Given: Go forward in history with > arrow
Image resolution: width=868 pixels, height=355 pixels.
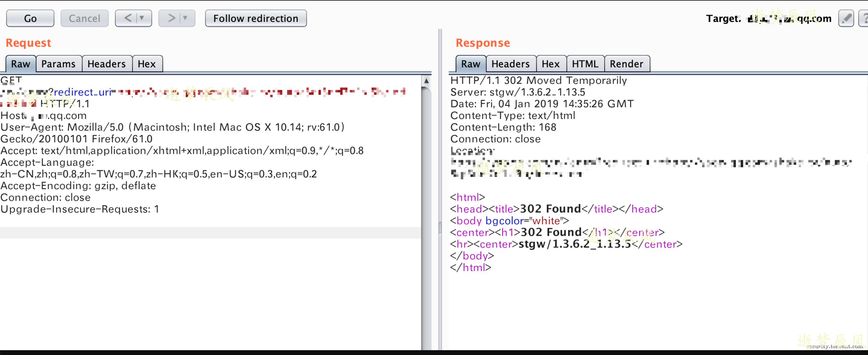Looking at the screenshot, I should pos(172,18).
